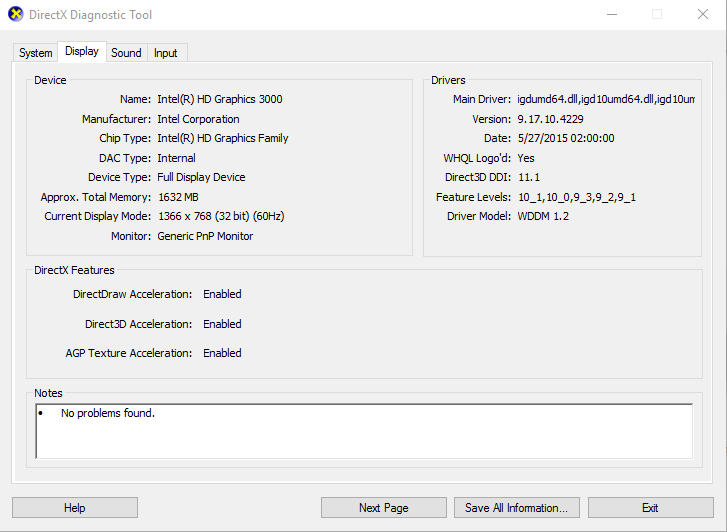Click driver version '9.17.10.4229'
The width and height of the screenshot is (727, 532).
pos(550,119)
